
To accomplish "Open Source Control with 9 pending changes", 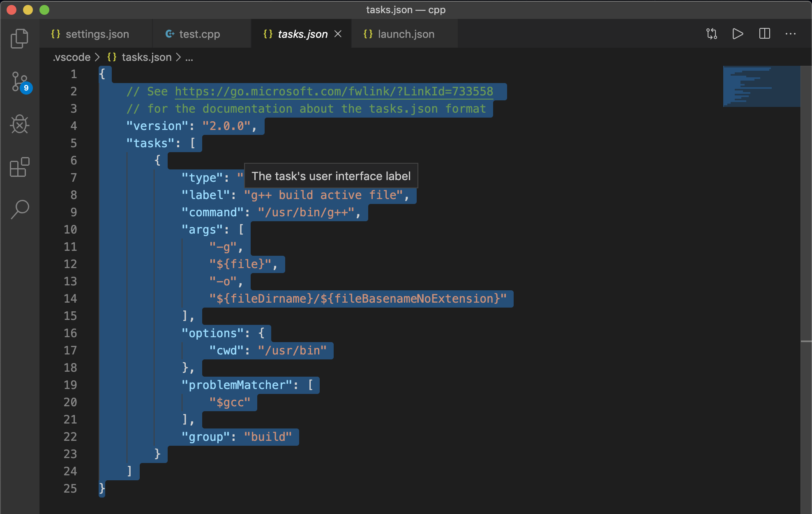I will pyautogui.click(x=19, y=82).
